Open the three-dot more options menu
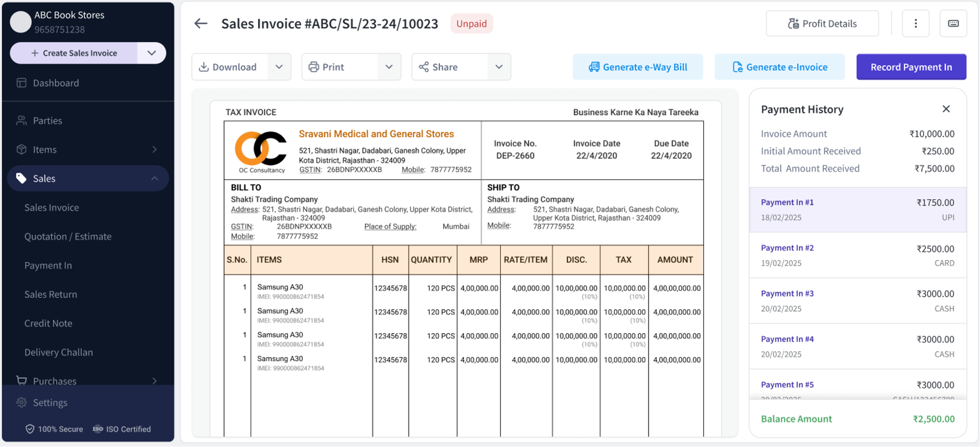The image size is (980, 447). (915, 24)
